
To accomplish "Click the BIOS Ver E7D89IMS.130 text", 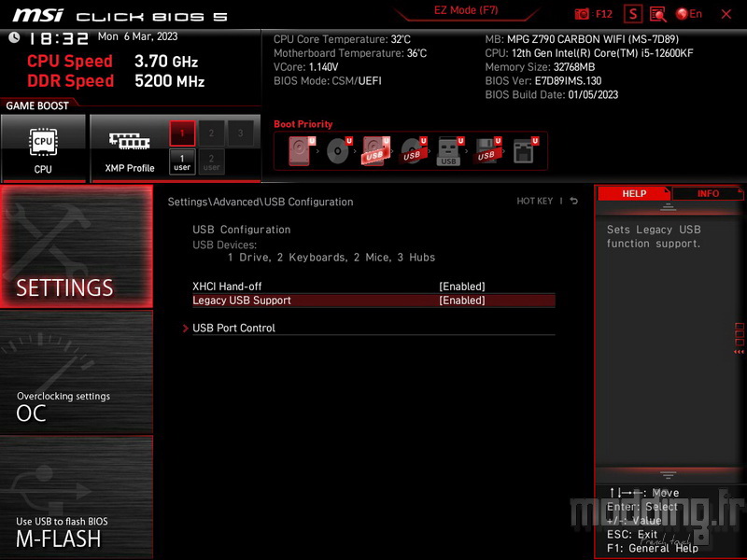I will click(543, 81).
